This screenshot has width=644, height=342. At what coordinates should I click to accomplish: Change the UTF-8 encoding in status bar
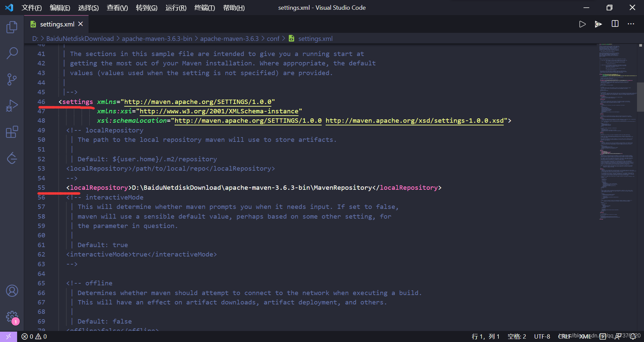tap(542, 336)
